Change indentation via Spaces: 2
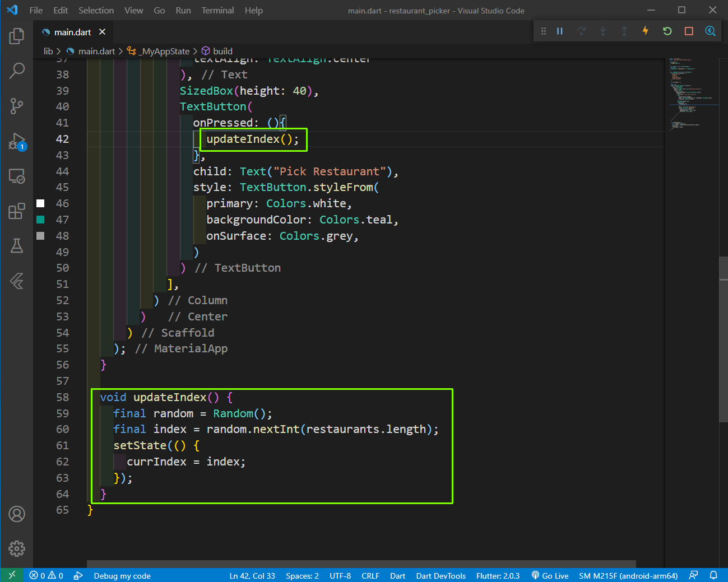 302,575
